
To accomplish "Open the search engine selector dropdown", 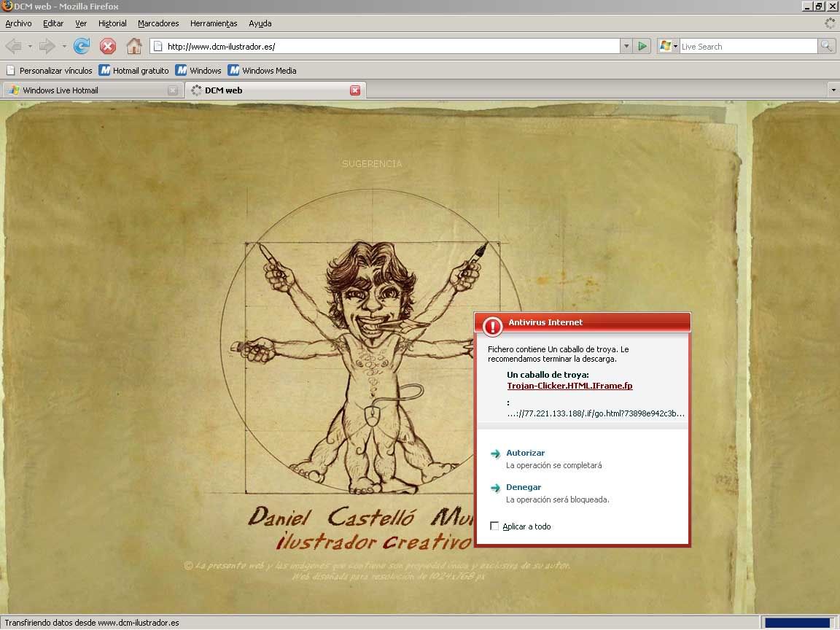I will [675, 47].
